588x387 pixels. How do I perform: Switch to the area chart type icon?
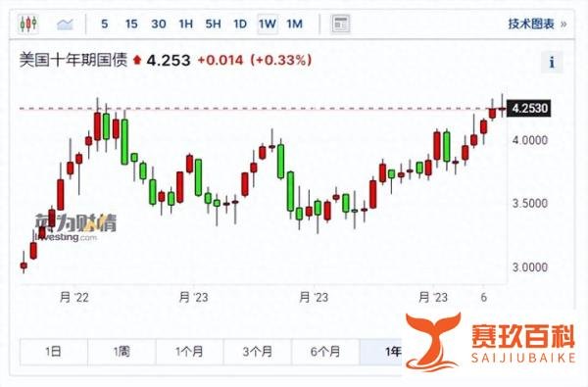(65, 24)
